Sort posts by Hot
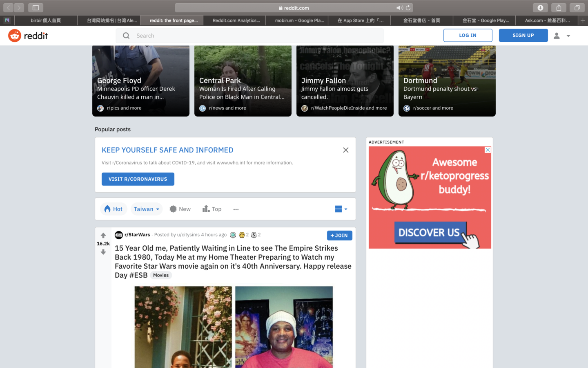 coord(114,209)
